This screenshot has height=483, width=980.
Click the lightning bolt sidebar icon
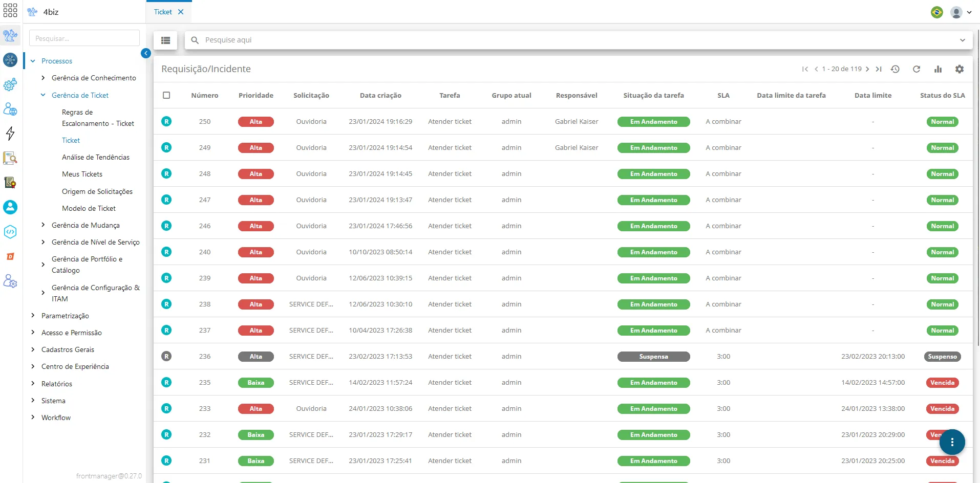(10, 134)
